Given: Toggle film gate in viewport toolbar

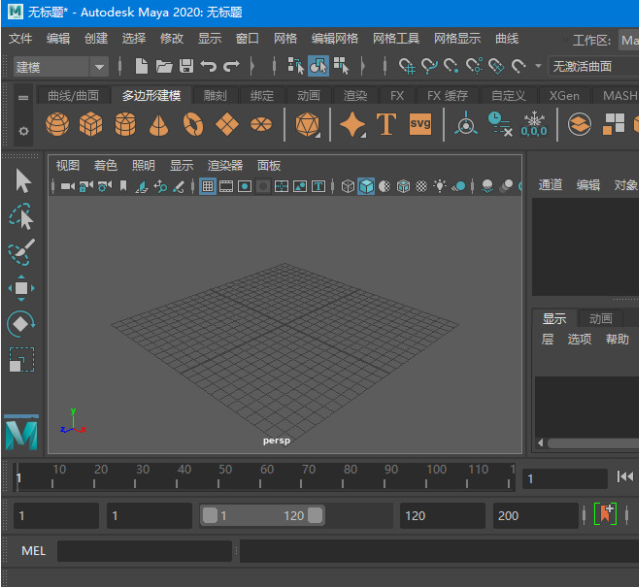Looking at the screenshot, I should pos(226,187).
